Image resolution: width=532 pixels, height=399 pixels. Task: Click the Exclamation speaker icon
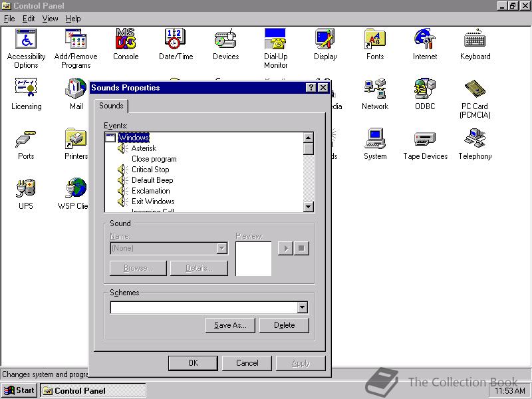122,191
